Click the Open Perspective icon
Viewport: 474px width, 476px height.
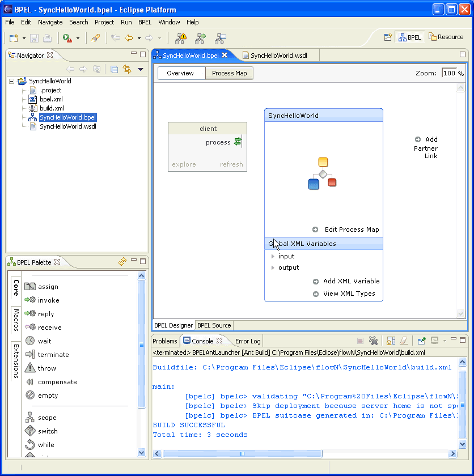click(x=388, y=37)
